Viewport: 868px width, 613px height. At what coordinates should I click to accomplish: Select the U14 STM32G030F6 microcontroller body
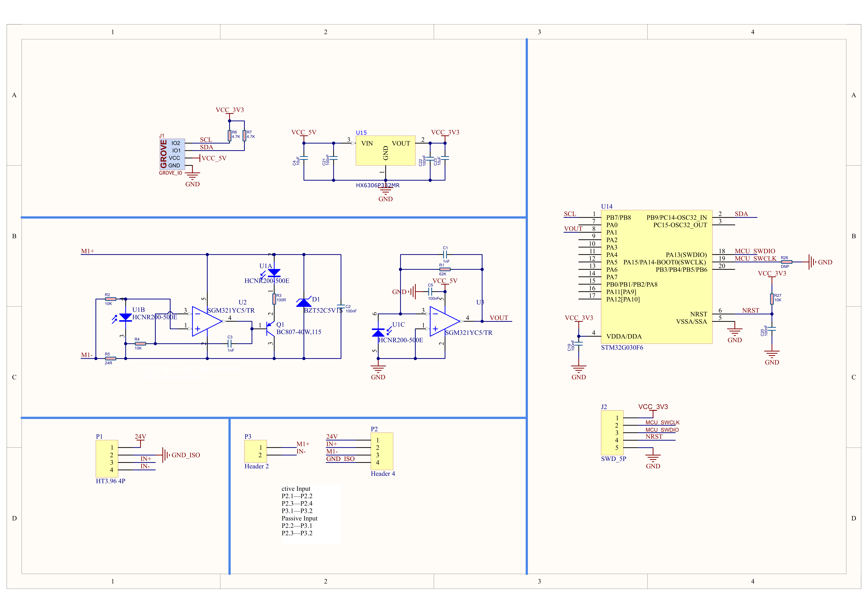tap(656, 277)
